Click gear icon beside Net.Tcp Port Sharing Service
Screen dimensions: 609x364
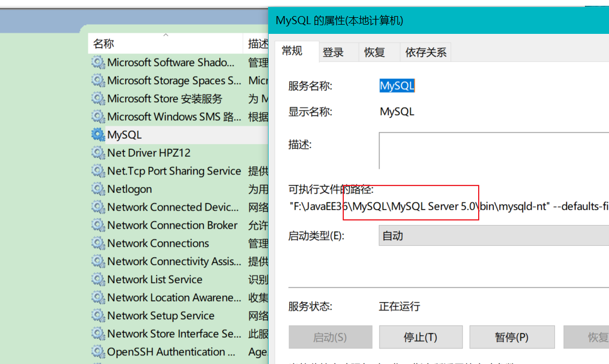click(98, 171)
